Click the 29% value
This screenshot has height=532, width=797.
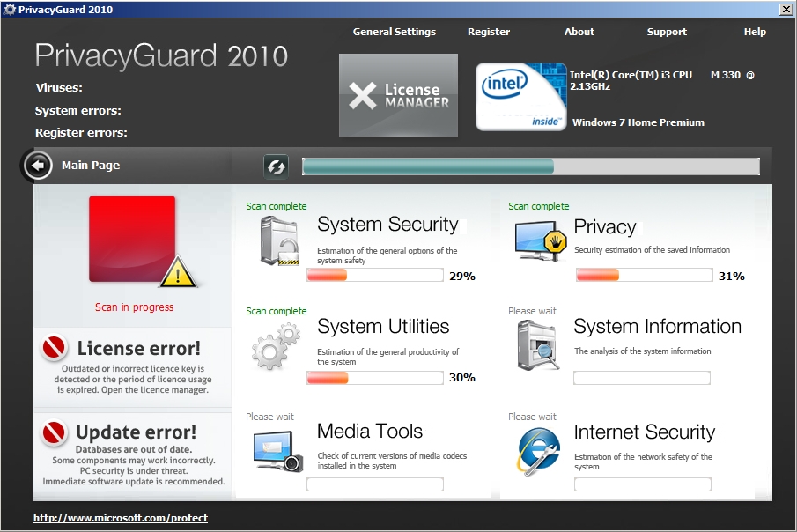click(462, 277)
